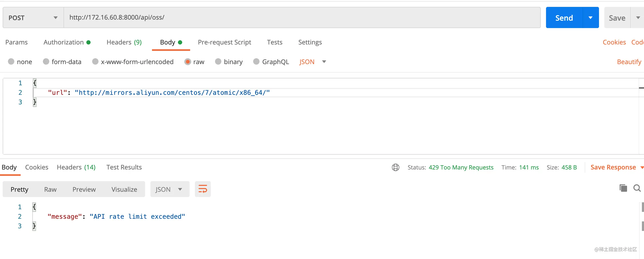Open the Send button dropdown arrow
The image size is (644, 259).
point(591,17)
